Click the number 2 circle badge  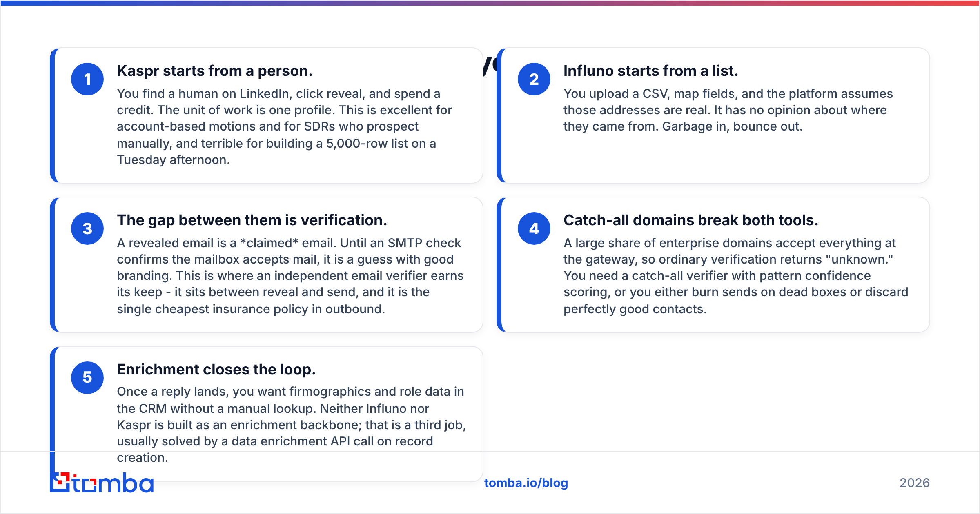534,79
